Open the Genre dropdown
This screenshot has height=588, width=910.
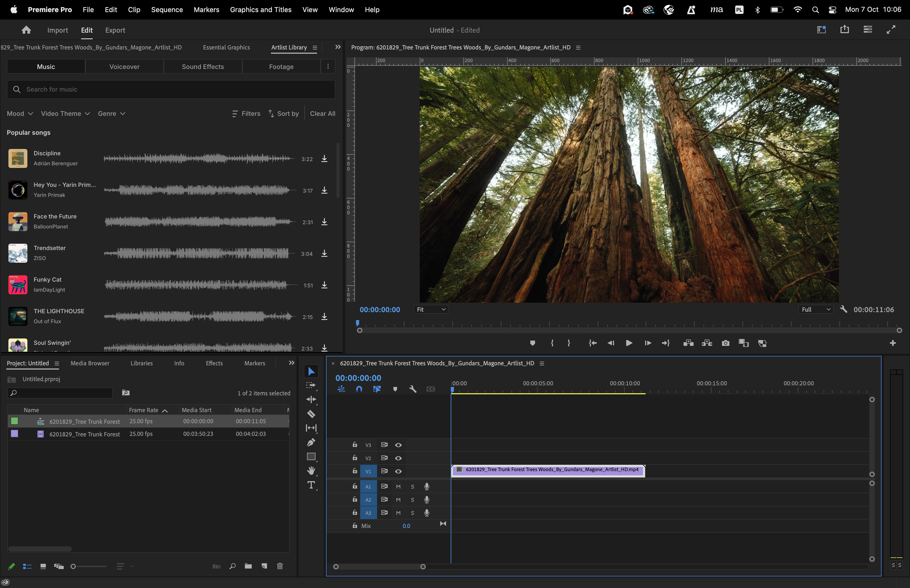pos(111,113)
